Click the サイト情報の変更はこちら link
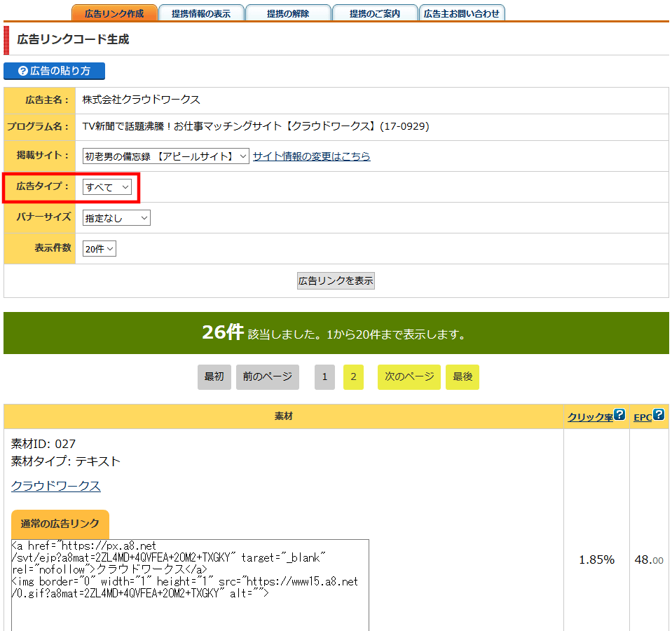The image size is (672, 631). 312,156
